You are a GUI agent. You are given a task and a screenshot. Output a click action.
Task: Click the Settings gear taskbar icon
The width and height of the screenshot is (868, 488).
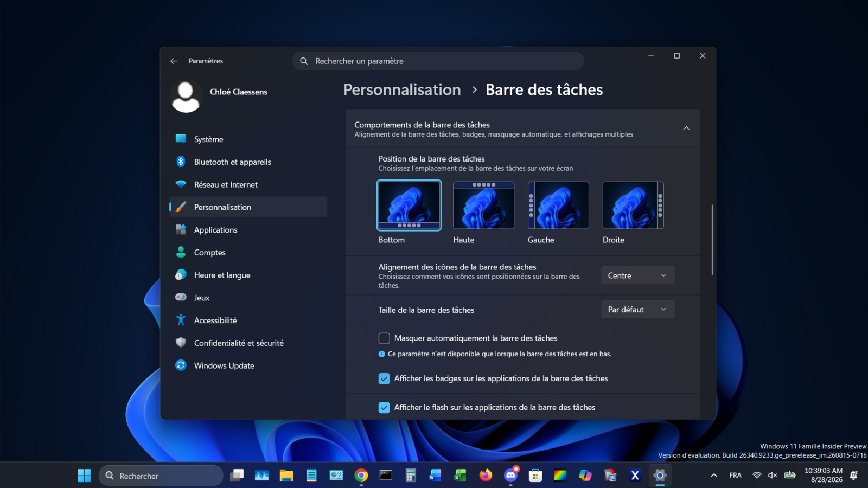coord(660,476)
